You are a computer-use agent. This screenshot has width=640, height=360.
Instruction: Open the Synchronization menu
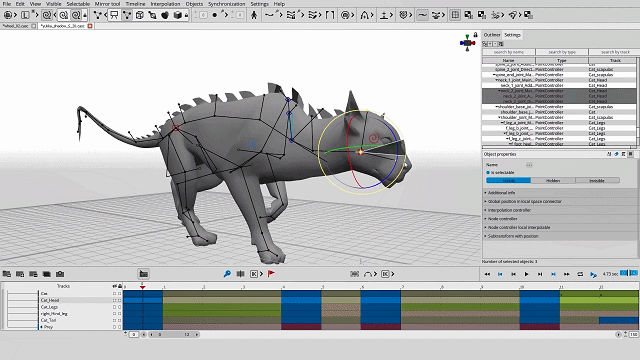(227, 4)
